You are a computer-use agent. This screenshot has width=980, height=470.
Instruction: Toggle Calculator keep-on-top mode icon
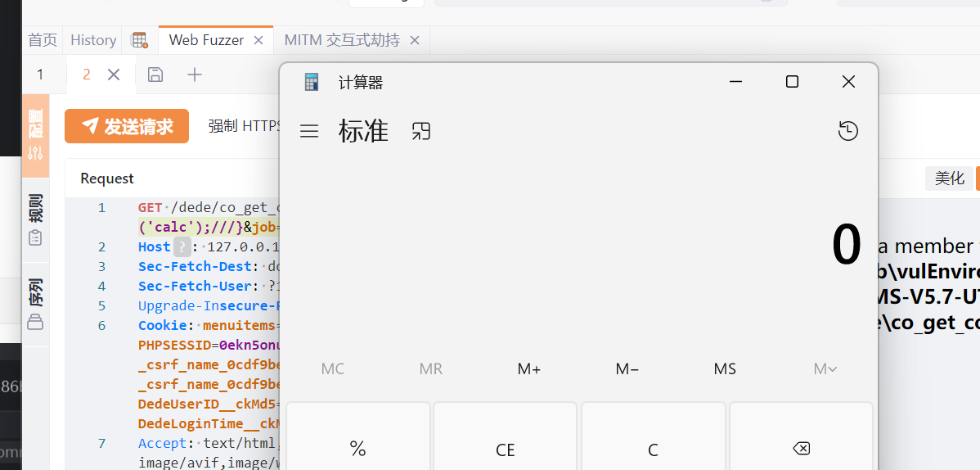(421, 131)
